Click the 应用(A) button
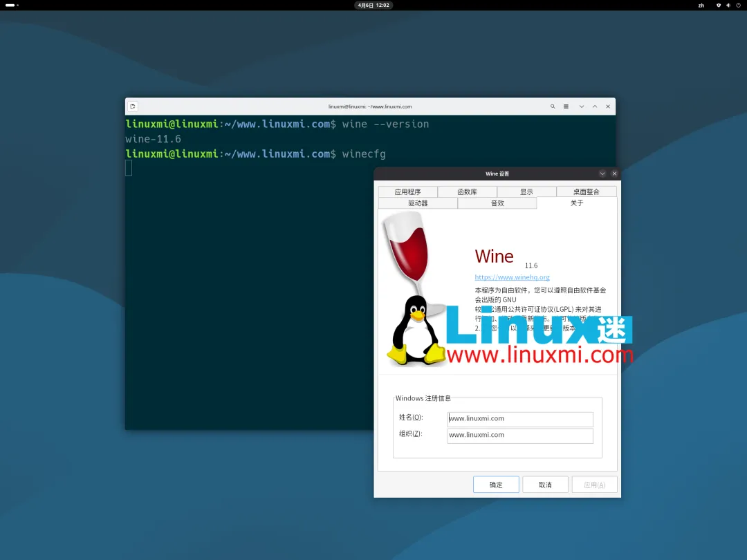 point(595,485)
